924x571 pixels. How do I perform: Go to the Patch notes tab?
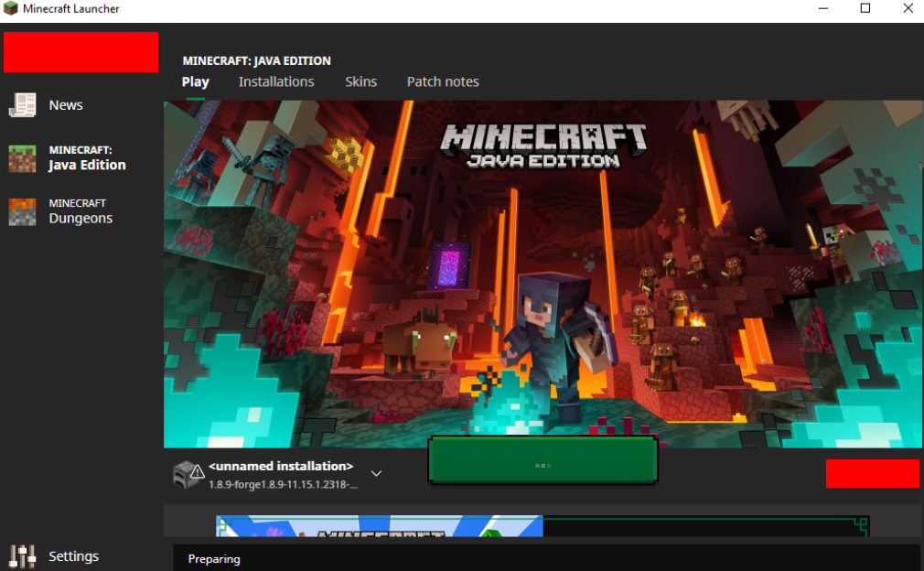click(x=443, y=81)
